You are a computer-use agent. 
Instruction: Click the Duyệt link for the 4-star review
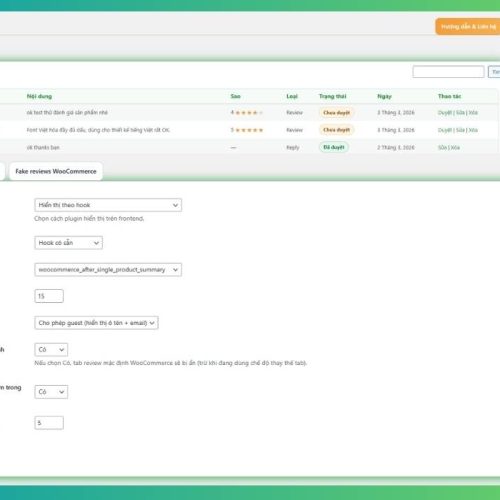point(445,113)
